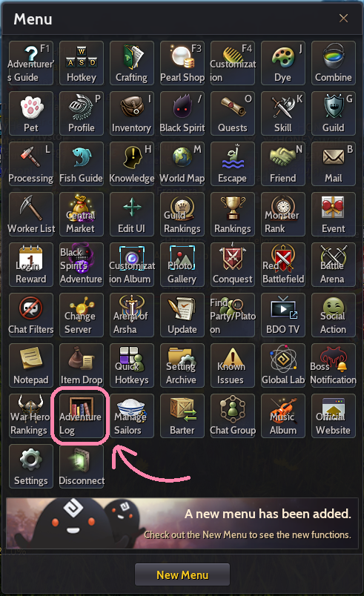Open the Boss Notification menu

pyautogui.click(x=333, y=365)
